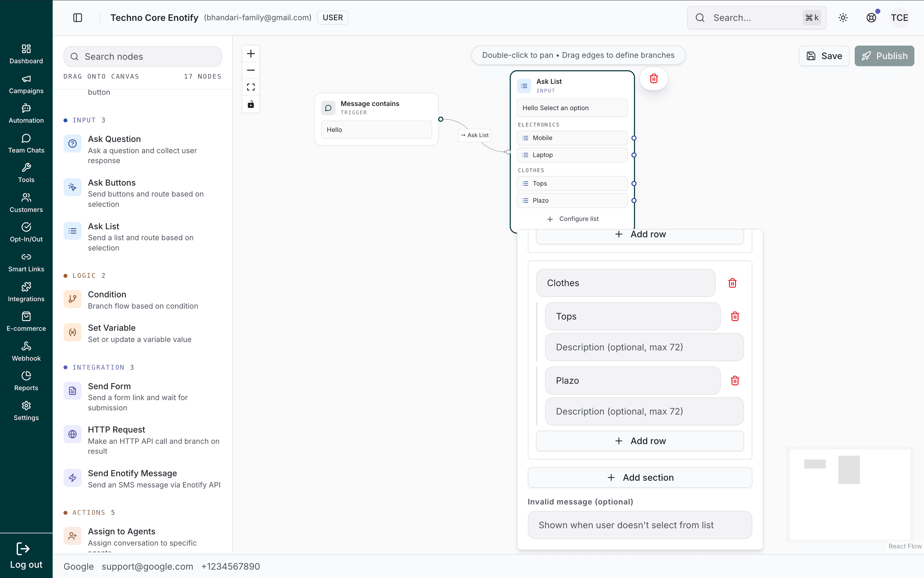Zoom out on the canvas
This screenshot has height=578, width=924.
(x=251, y=70)
